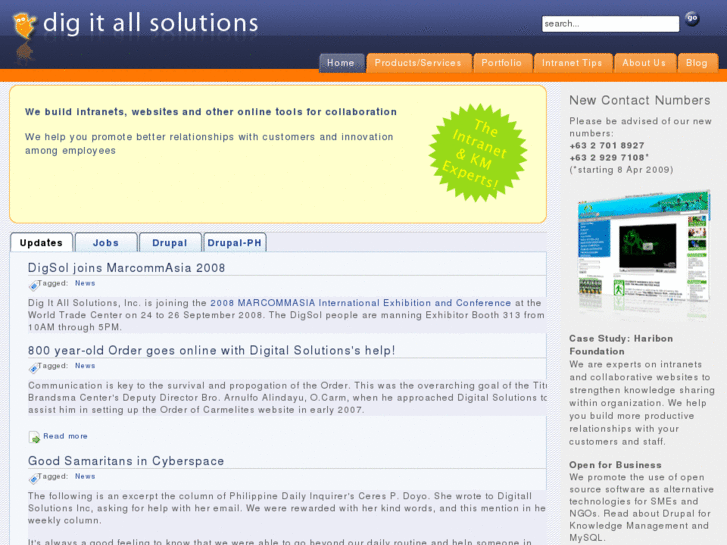This screenshot has height=545, width=727.
Task: Open the Products/Services navigation tab
Action: pyautogui.click(x=418, y=63)
